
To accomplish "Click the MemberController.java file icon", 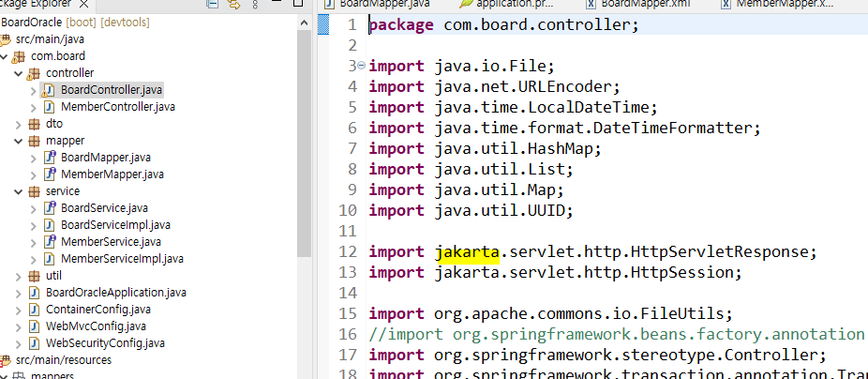I will point(49,107).
